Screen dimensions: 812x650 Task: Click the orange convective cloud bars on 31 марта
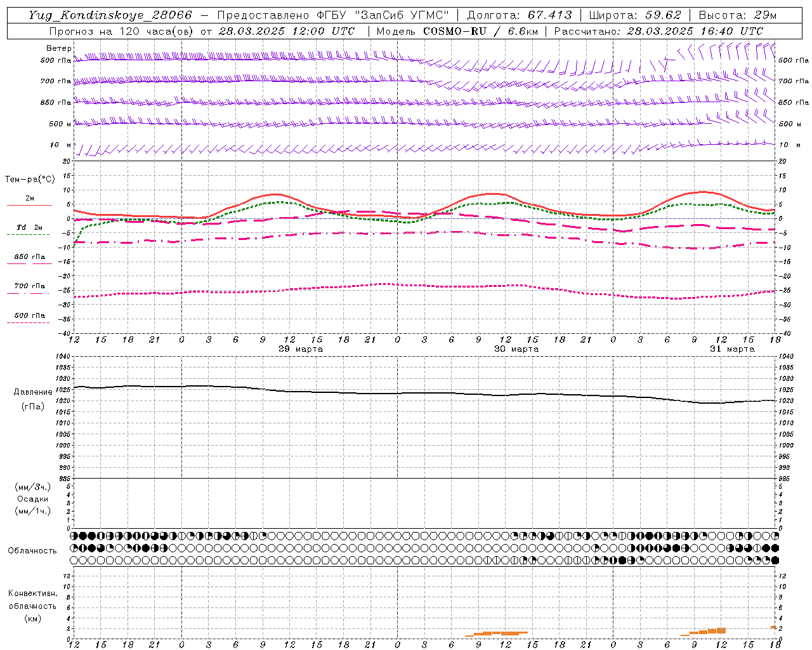tap(704, 632)
